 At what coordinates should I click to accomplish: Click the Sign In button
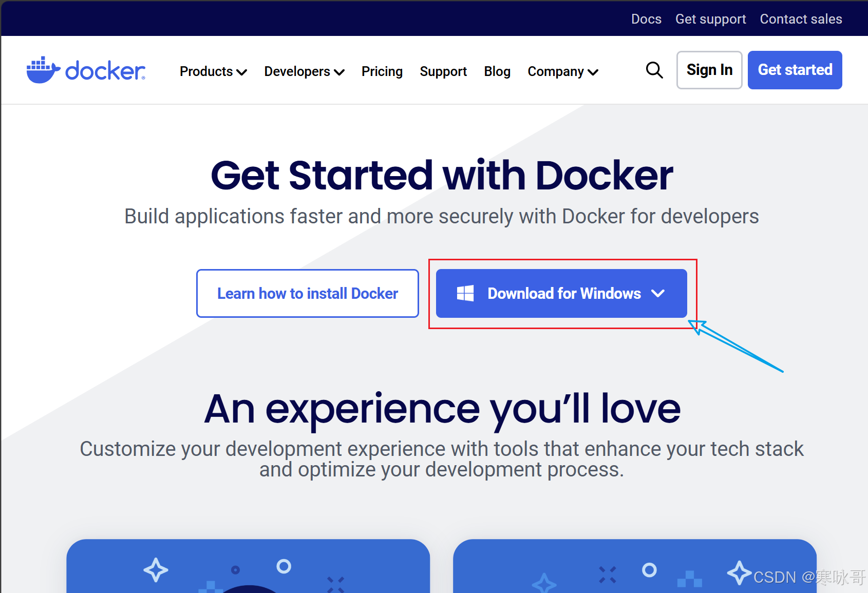pyautogui.click(x=709, y=70)
